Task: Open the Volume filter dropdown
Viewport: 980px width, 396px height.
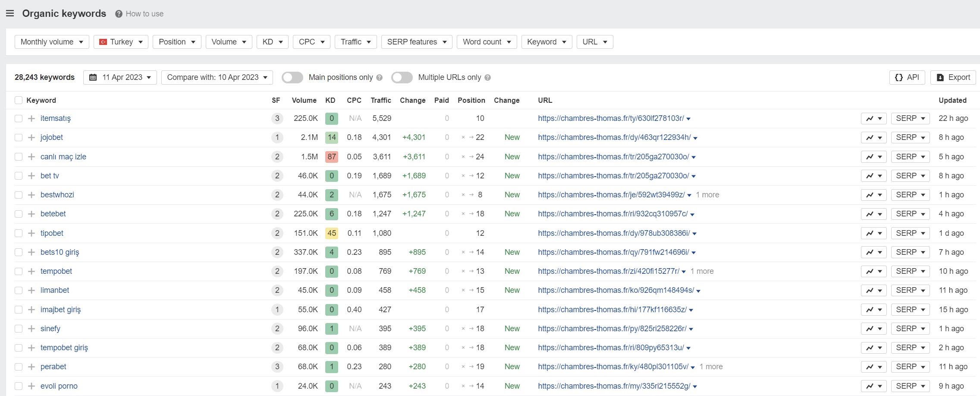Action: (x=229, y=42)
